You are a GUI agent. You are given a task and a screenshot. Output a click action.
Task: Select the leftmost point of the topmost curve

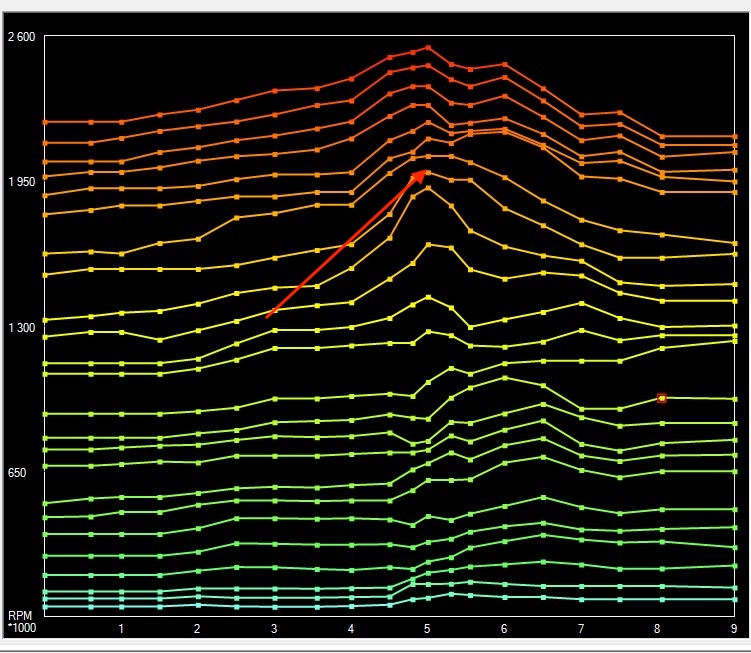[45, 122]
